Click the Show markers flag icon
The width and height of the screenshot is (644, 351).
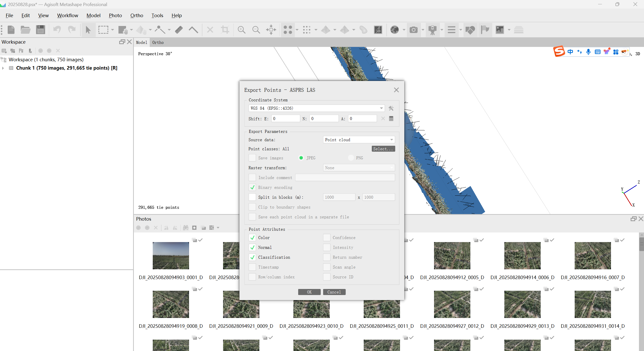click(485, 30)
